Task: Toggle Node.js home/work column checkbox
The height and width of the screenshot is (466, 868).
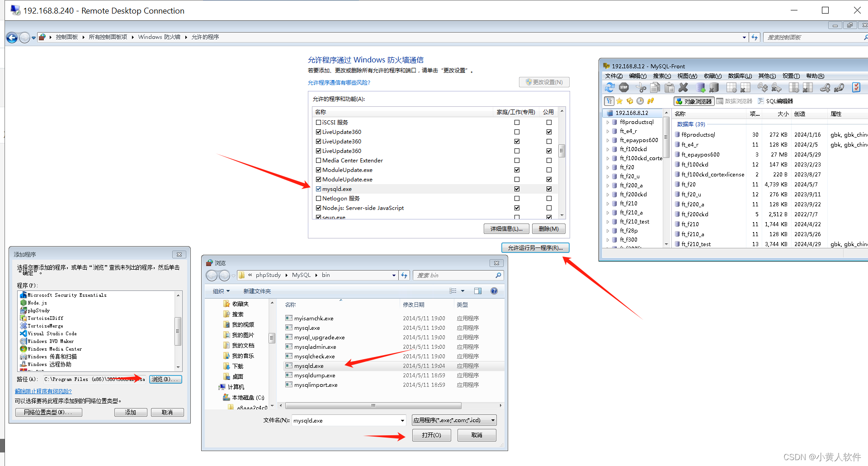Action: click(x=517, y=208)
